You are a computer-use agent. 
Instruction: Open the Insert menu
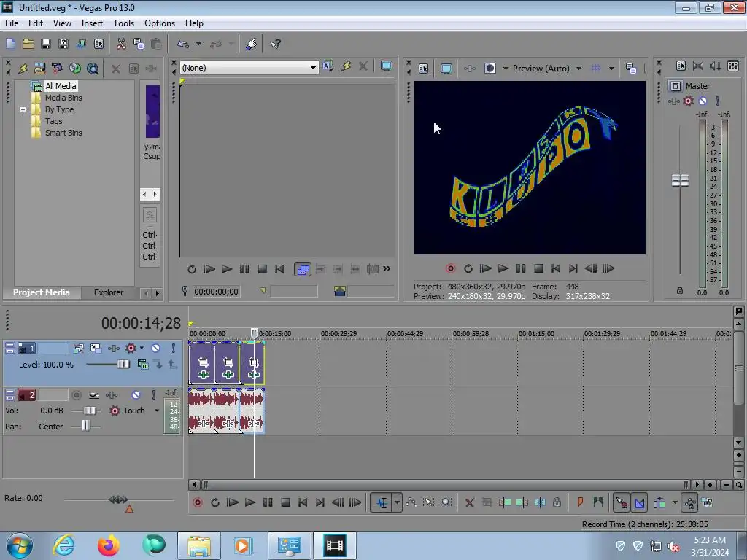pyautogui.click(x=92, y=23)
